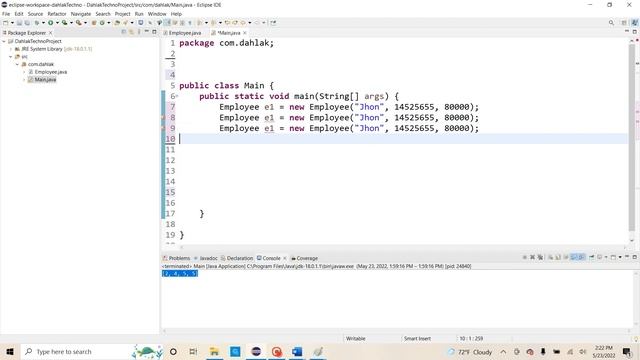
Task: Open Package Explorer view menu
Action: point(139,32)
